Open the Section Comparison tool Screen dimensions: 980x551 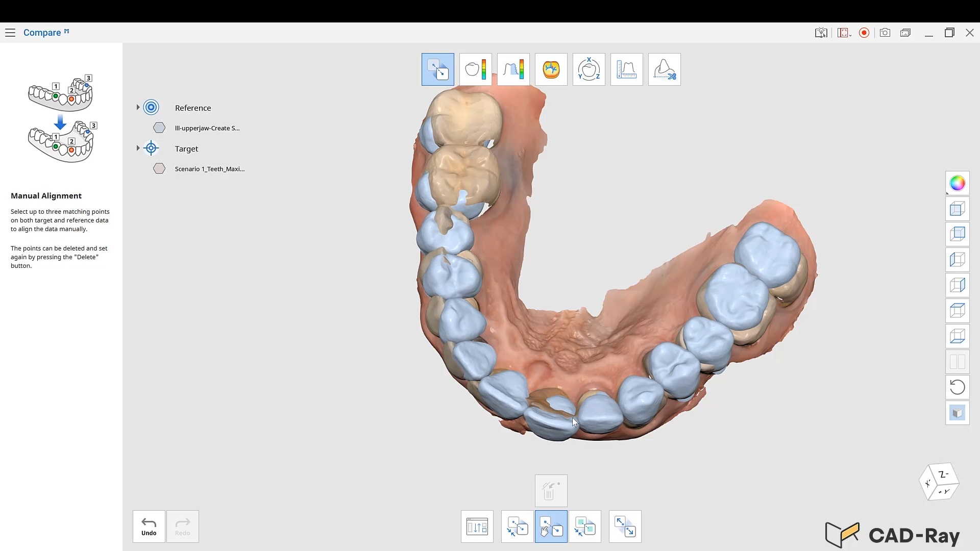tap(513, 69)
